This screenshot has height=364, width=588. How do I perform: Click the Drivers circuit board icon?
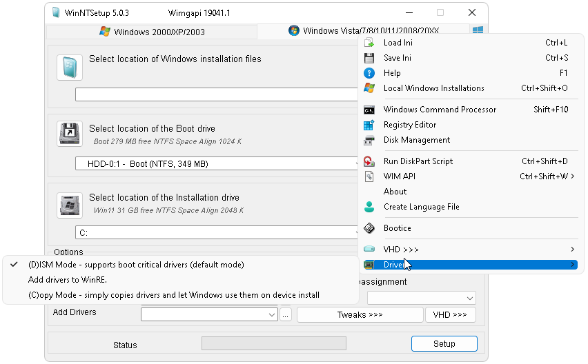369,265
